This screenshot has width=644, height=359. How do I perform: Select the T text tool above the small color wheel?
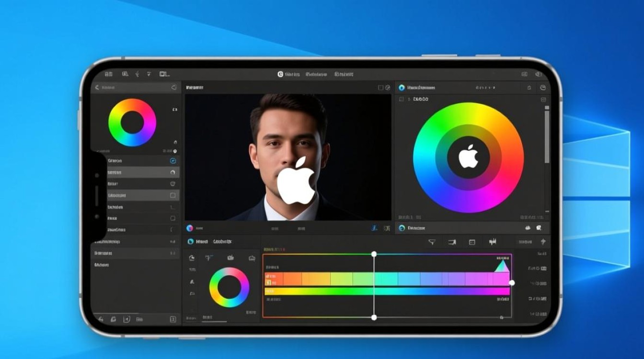(x=209, y=258)
